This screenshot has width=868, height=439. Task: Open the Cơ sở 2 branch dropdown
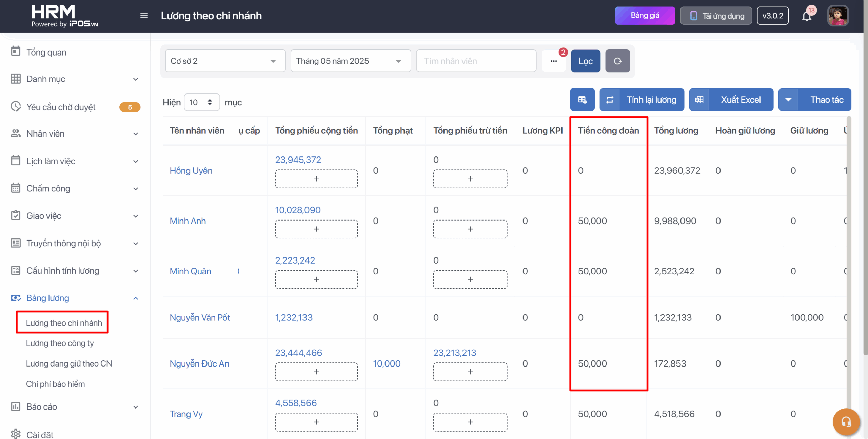[x=225, y=61]
